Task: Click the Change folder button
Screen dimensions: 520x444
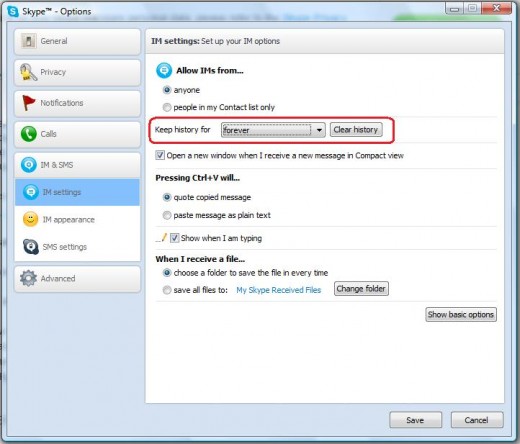Action: coord(361,289)
